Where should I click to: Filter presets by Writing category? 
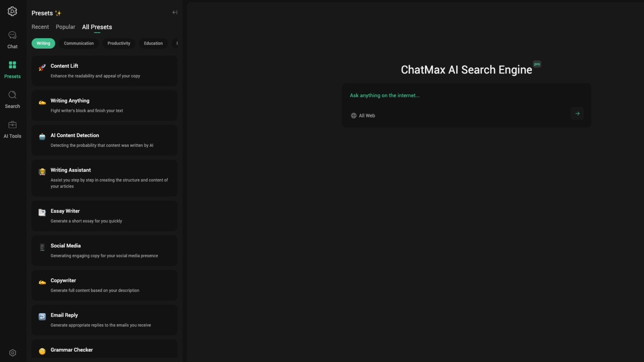pos(43,43)
